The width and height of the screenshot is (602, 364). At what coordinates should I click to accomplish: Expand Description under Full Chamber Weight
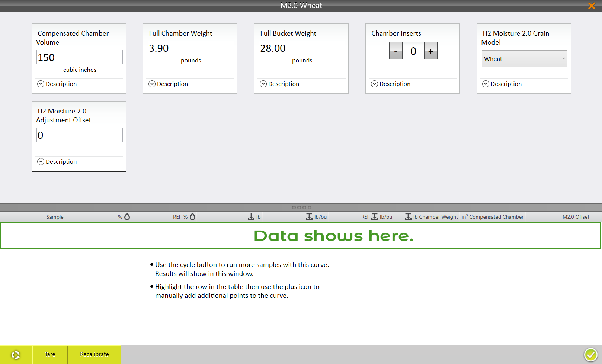pyautogui.click(x=168, y=84)
